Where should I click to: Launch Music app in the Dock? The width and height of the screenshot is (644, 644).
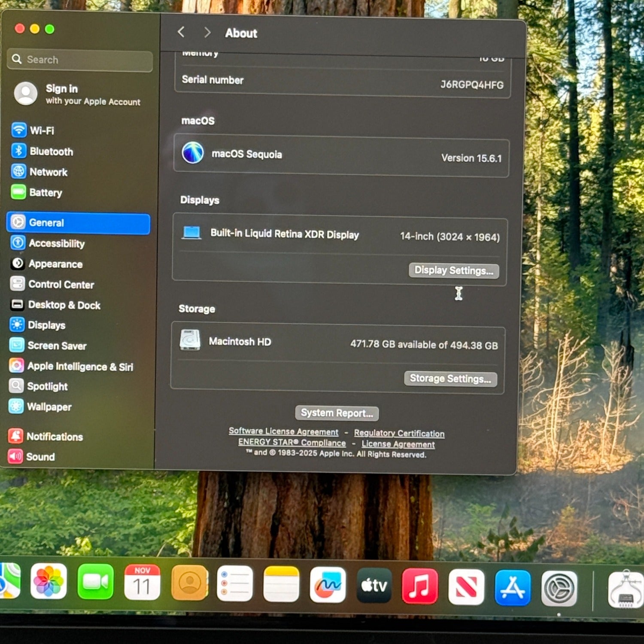pyautogui.click(x=419, y=586)
